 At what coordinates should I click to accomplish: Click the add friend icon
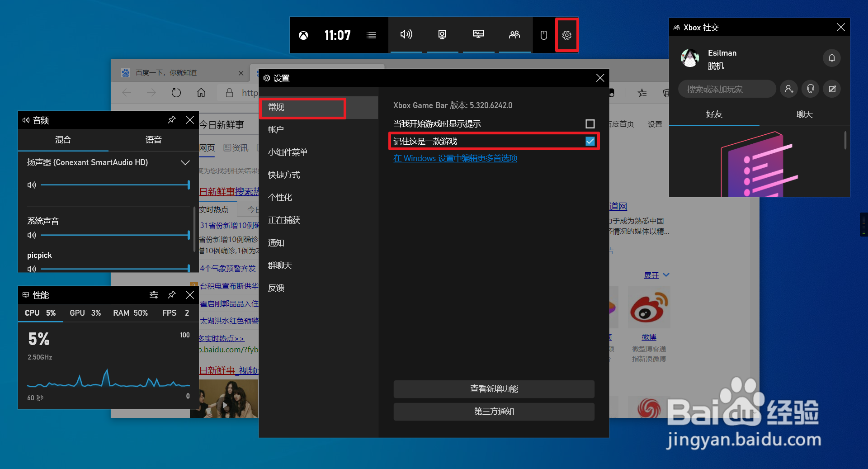pos(789,89)
